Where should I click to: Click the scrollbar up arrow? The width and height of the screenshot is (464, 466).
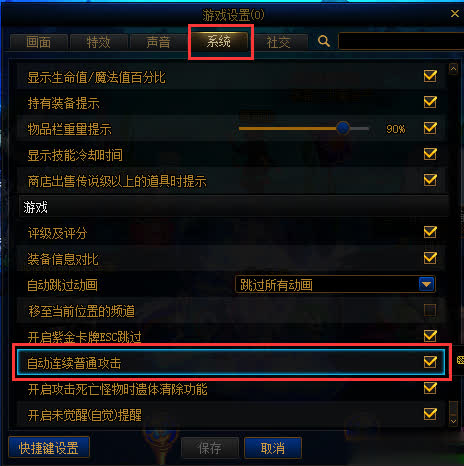(453, 69)
